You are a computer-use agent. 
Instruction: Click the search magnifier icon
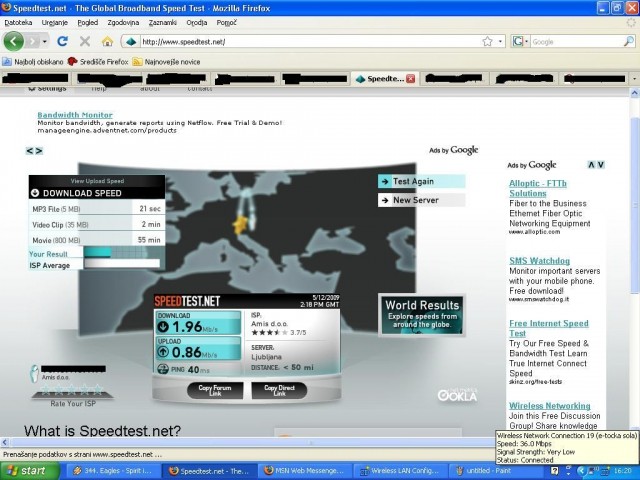pyautogui.click(x=629, y=41)
